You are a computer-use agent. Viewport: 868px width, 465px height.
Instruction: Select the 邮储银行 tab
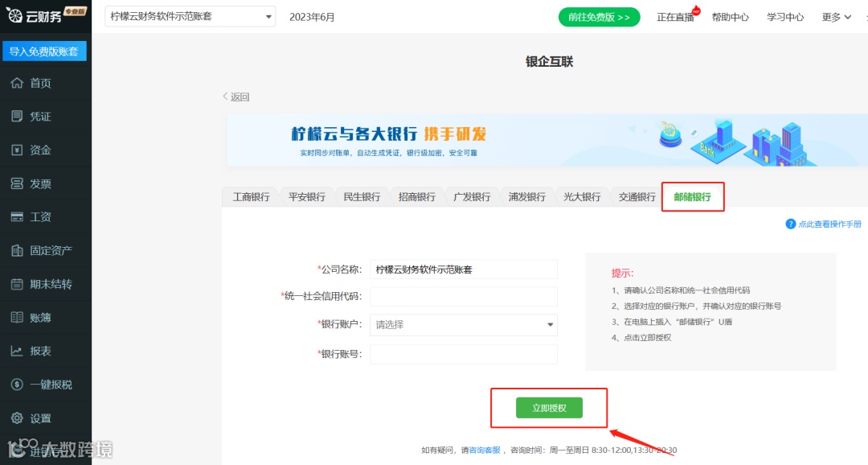[x=693, y=197]
